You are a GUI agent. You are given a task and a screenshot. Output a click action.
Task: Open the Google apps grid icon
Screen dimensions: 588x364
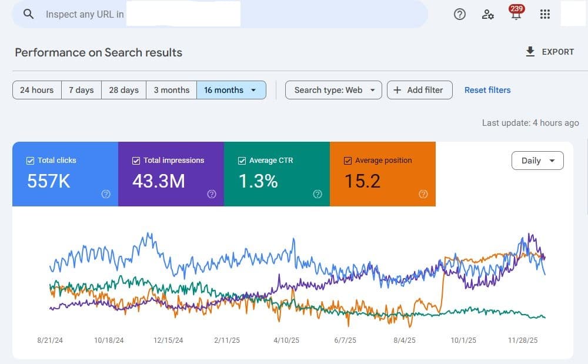[545, 14]
